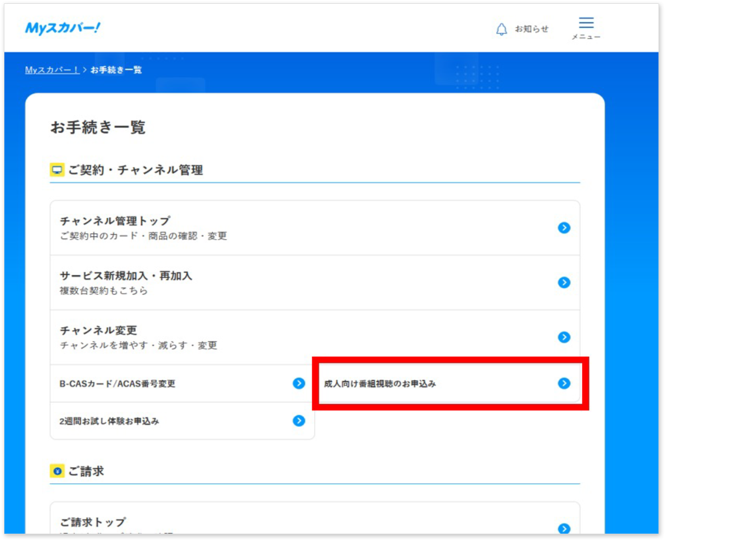Screen dimensions: 756x542
Task: Open ご請求トップ row
Action: click(x=315, y=518)
